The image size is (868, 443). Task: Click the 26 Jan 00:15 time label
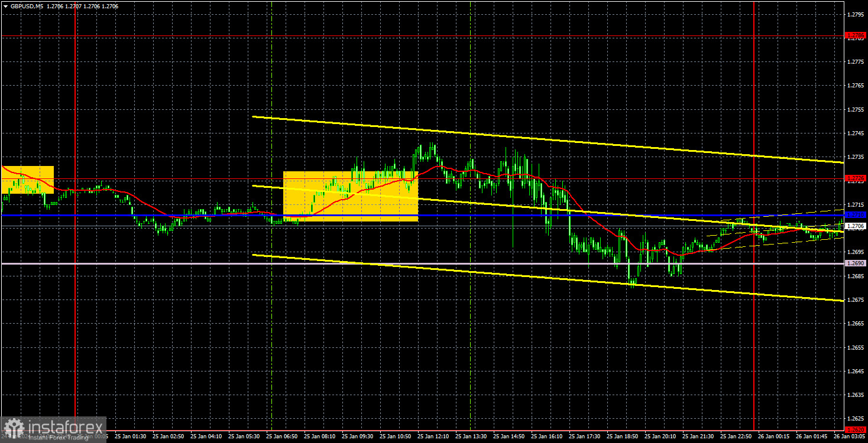point(773,437)
